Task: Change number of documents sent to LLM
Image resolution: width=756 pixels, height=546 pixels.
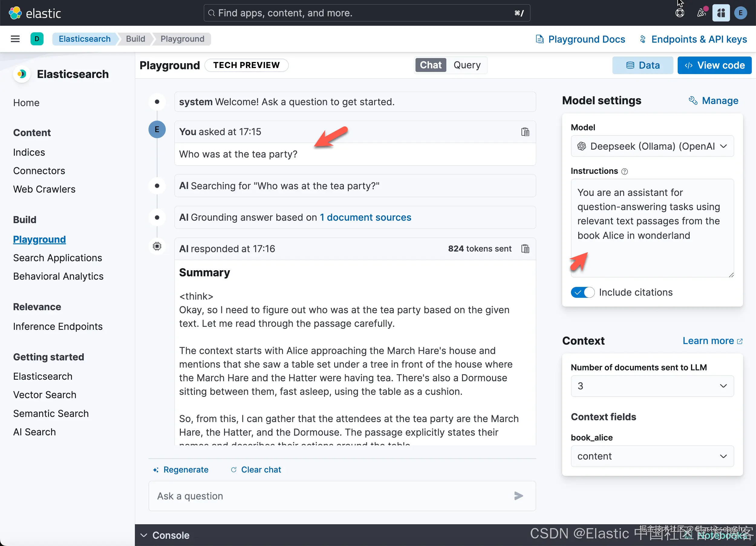Action: (x=652, y=386)
